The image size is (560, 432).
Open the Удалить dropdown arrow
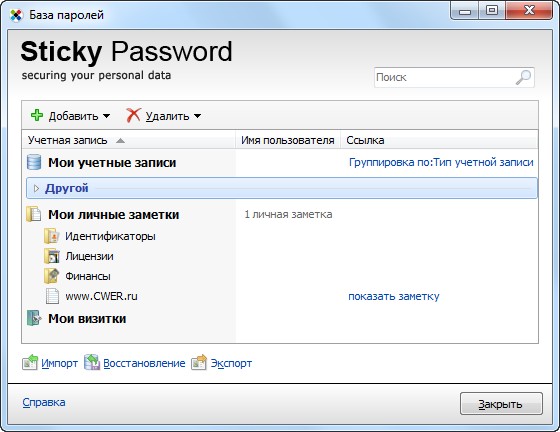198,116
